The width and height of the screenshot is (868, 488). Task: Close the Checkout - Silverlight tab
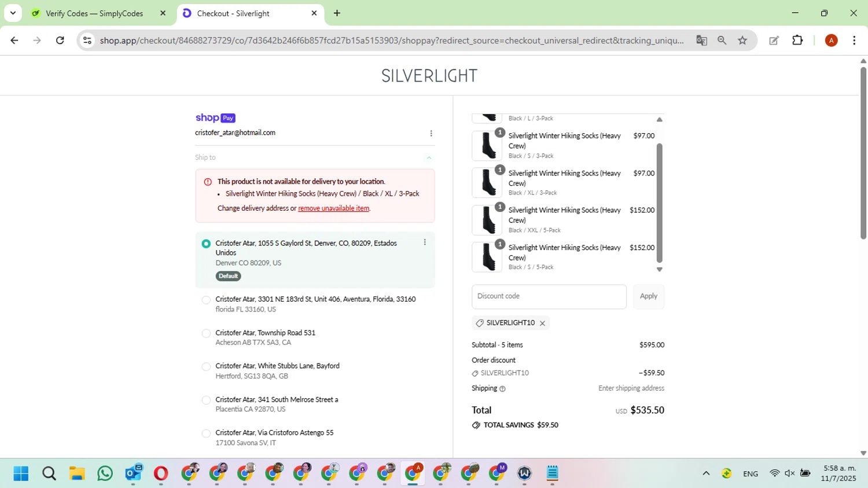coord(314,13)
